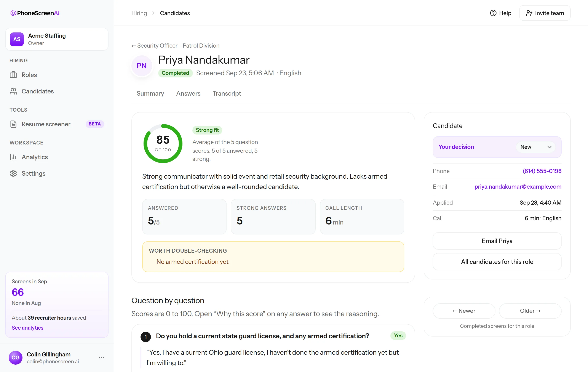
Task: Click the Answered 5/5 stat card
Action: pyautogui.click(x=184, y=217)
